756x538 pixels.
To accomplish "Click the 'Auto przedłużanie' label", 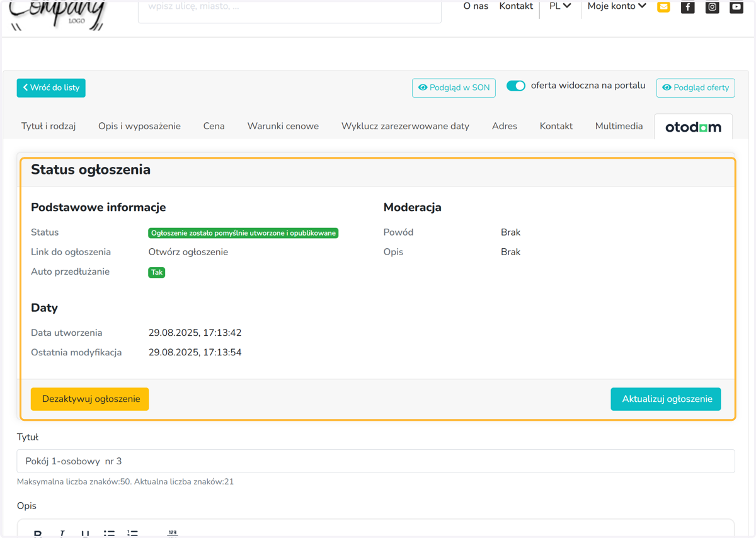I will point(71,272).
